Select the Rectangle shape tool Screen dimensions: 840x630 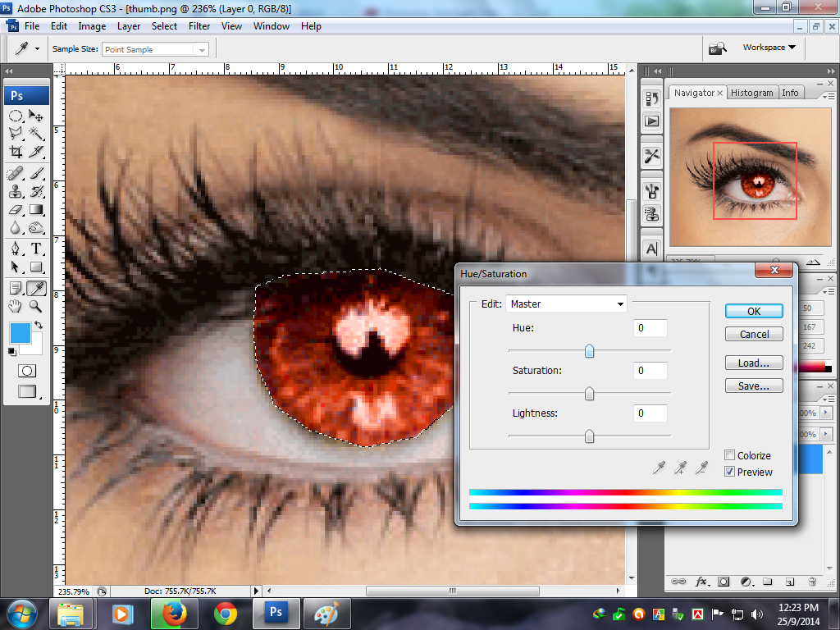pos(36,267)
